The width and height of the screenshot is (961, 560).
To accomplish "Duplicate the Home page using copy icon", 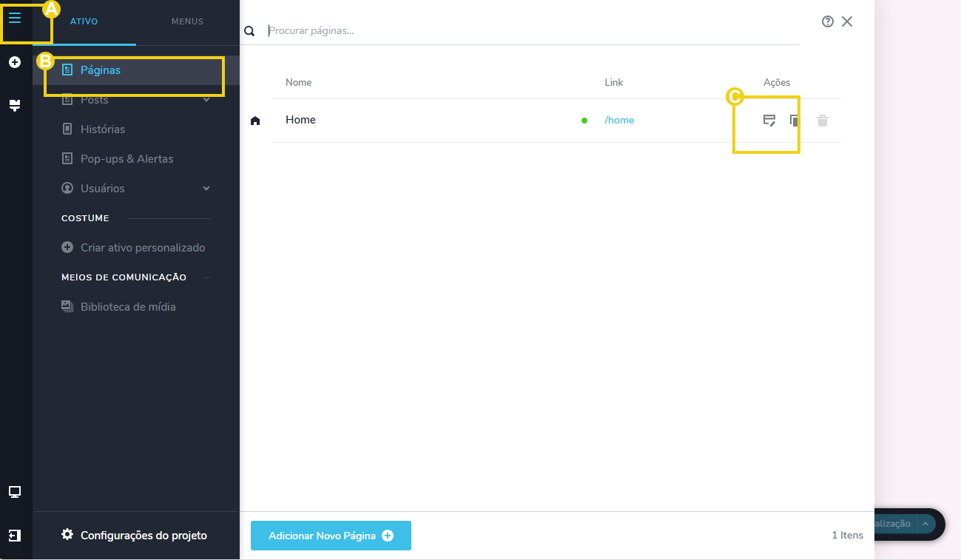I will click(794, 121).
